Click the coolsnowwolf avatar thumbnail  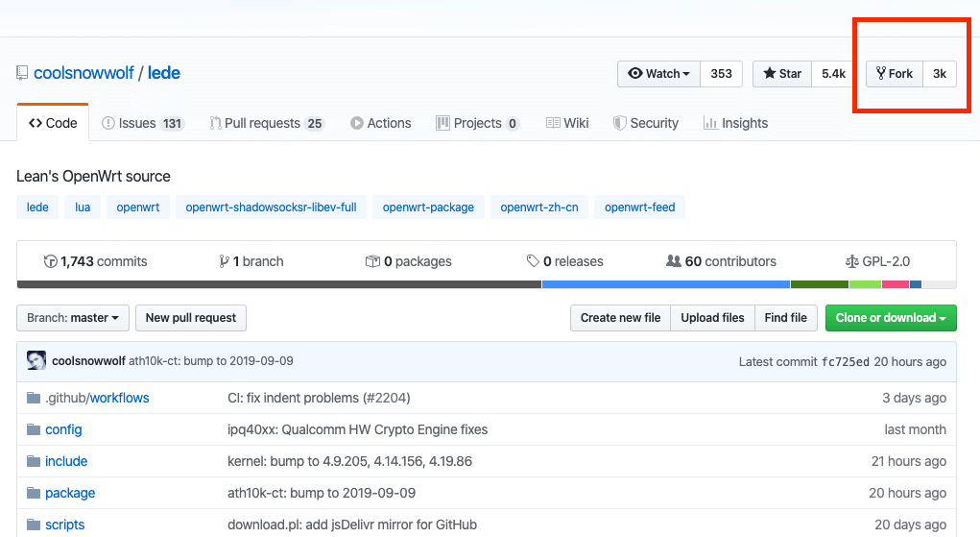[x=36, y=361]
